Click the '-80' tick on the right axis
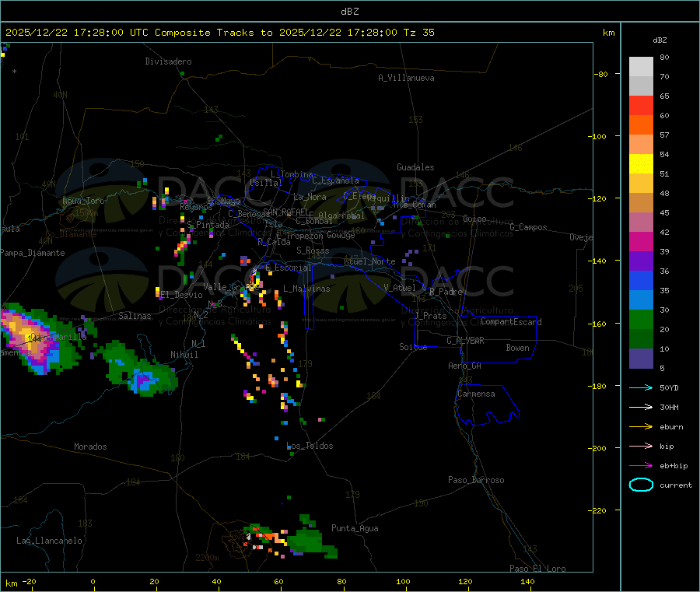 tap(600, 74)
